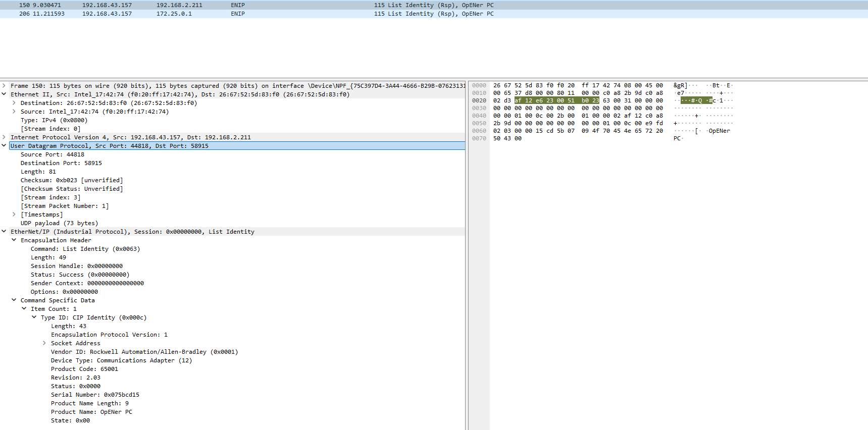This screenshot has height=430, width=868.
Task: Click destination 192.168.2.211 in packet 150
Action: 179,5
